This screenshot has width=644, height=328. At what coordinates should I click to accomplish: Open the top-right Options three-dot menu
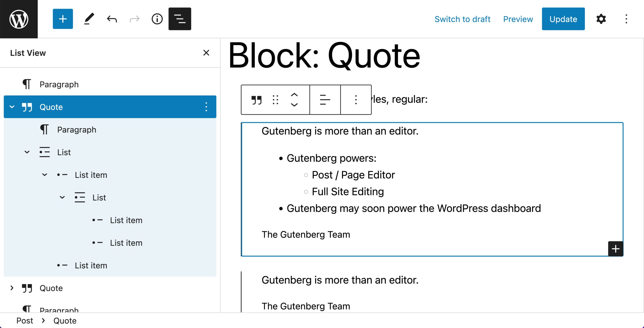point(626,19)
